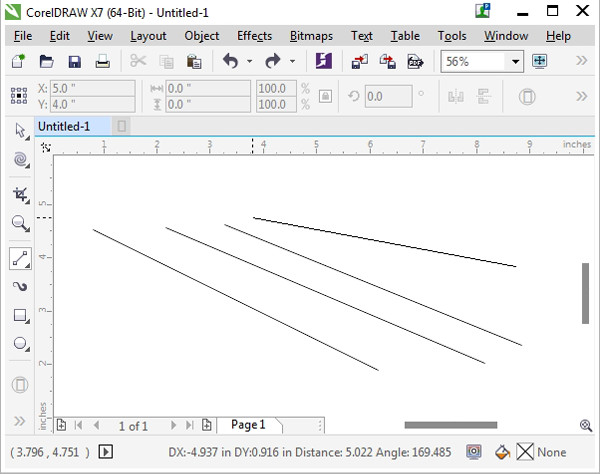
Task: Open the undo history dropdown arrow
Action: point(249,61)
